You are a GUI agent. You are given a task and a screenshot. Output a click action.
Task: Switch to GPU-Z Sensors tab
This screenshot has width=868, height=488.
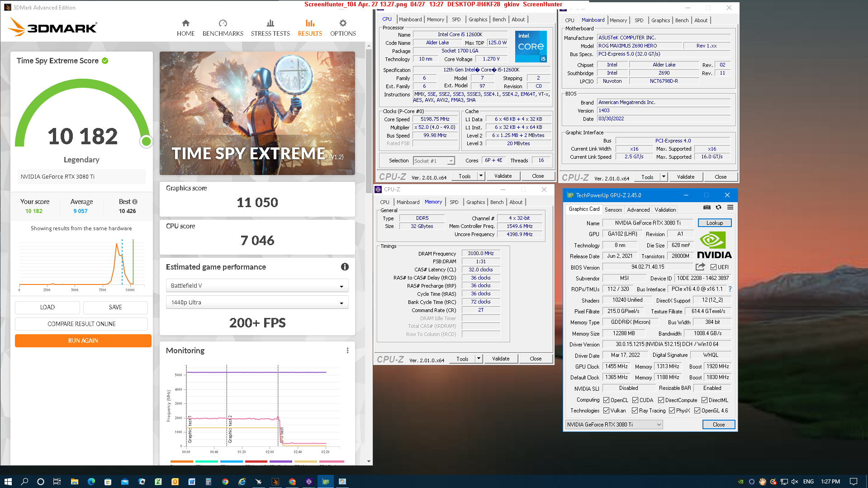pyautogui.click(x=613, y=210)
